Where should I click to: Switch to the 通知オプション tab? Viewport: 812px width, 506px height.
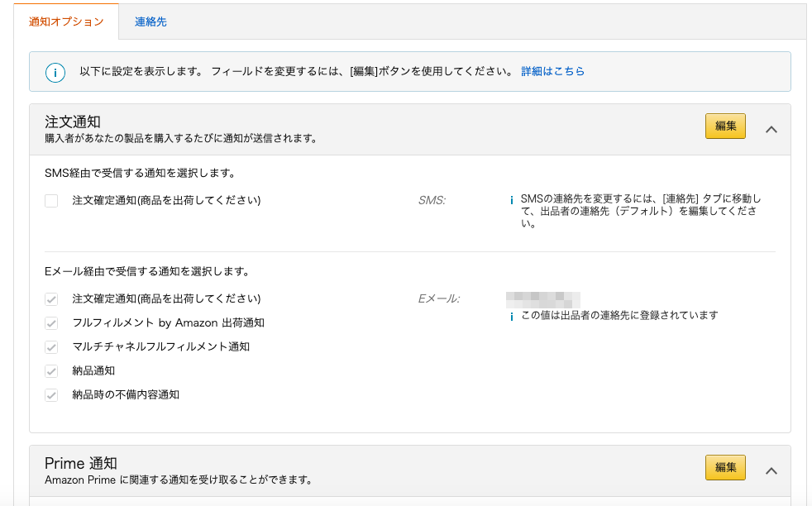[66, 21]
